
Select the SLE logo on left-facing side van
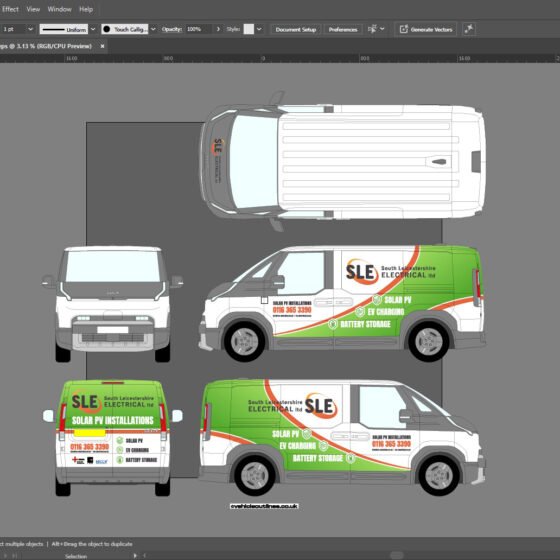tap(361, 272)
